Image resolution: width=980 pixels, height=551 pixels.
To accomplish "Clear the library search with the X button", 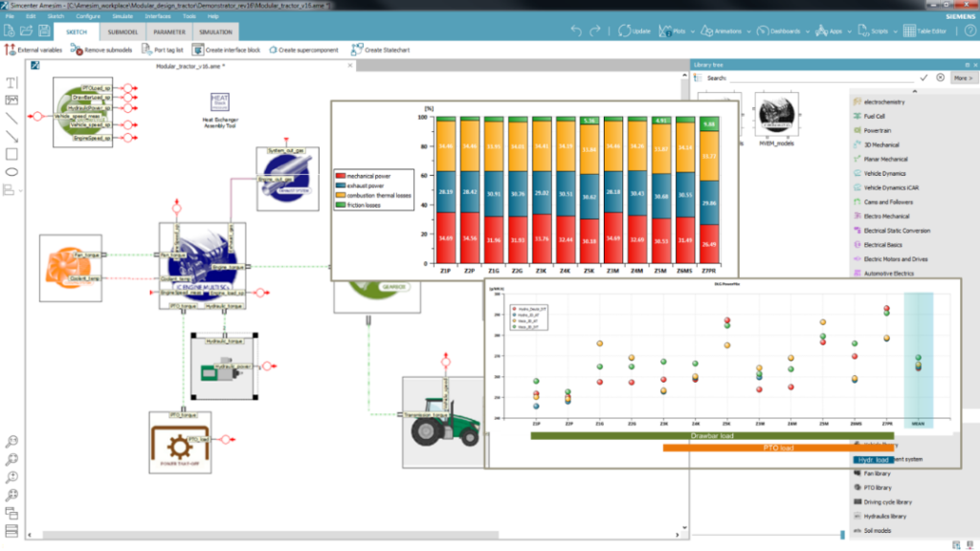I will (x=941, y=77).
